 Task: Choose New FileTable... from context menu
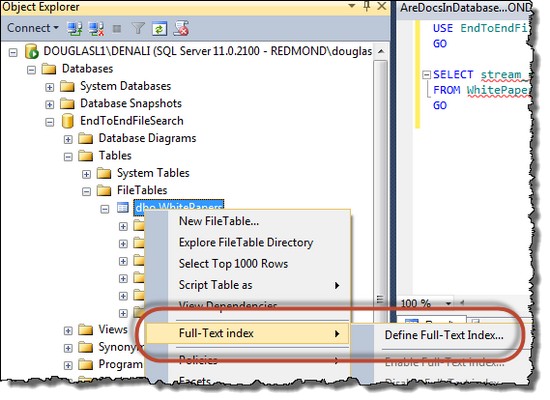[247, 221]
